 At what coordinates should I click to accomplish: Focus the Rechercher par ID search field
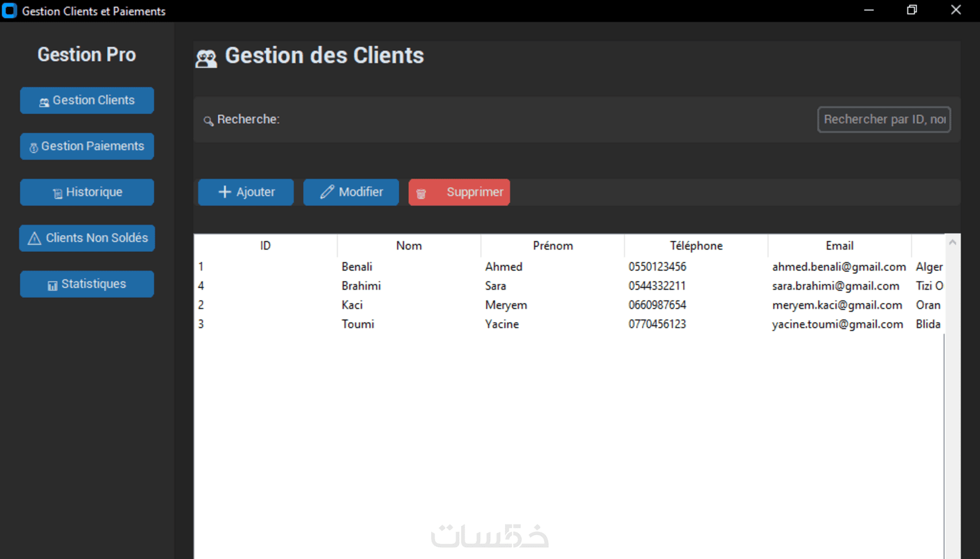[x=884, y=119]
